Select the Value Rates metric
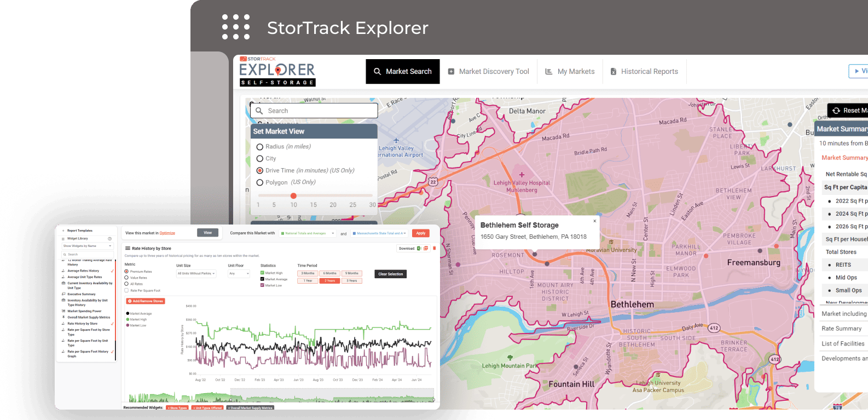This screenshot has width=868, height=420. click(126, 278)
